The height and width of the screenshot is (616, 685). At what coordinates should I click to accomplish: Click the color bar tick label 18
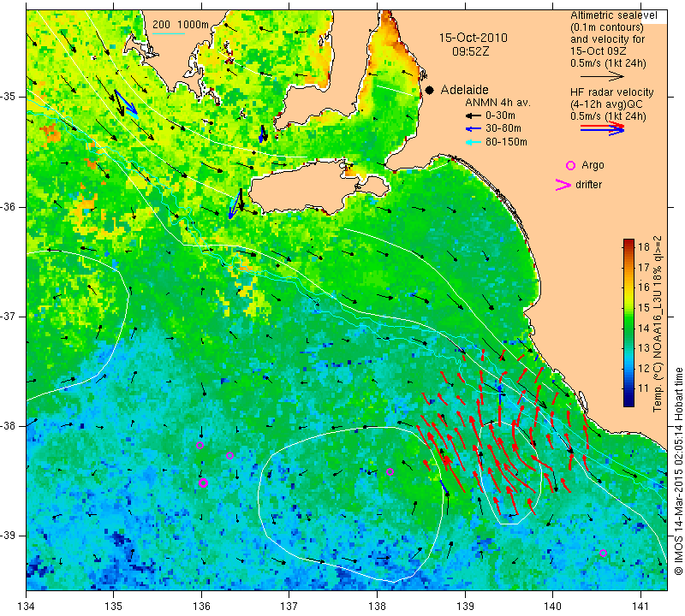click(644, 246)
